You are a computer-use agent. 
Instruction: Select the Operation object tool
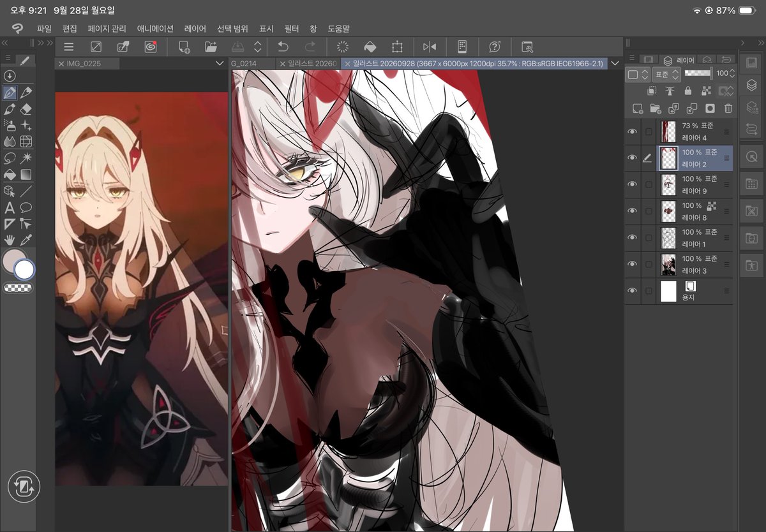[x=10, y=191]
